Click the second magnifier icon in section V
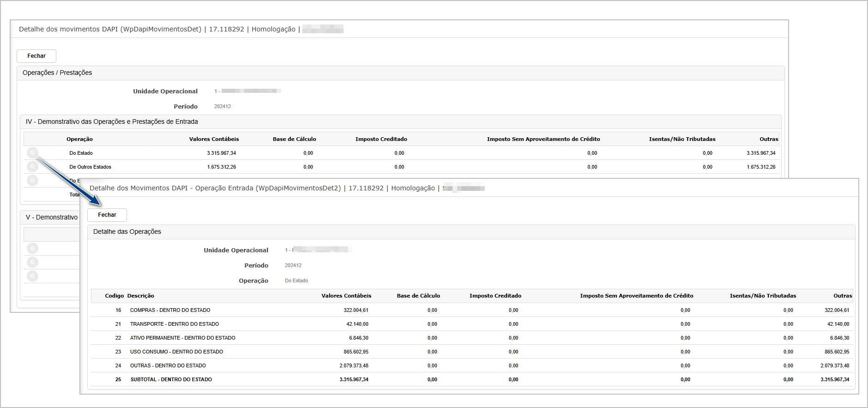Viewport: 868px width, 408px height. [32, 262]
